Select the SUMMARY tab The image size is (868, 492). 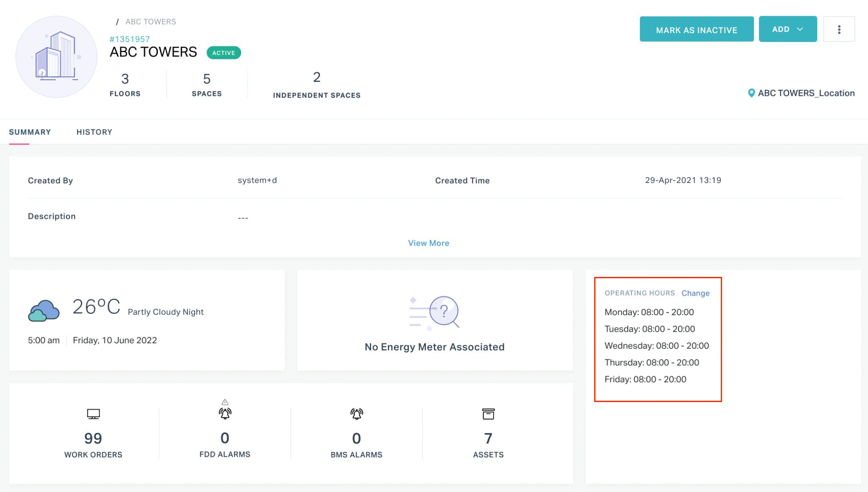(x=30, y=132)
